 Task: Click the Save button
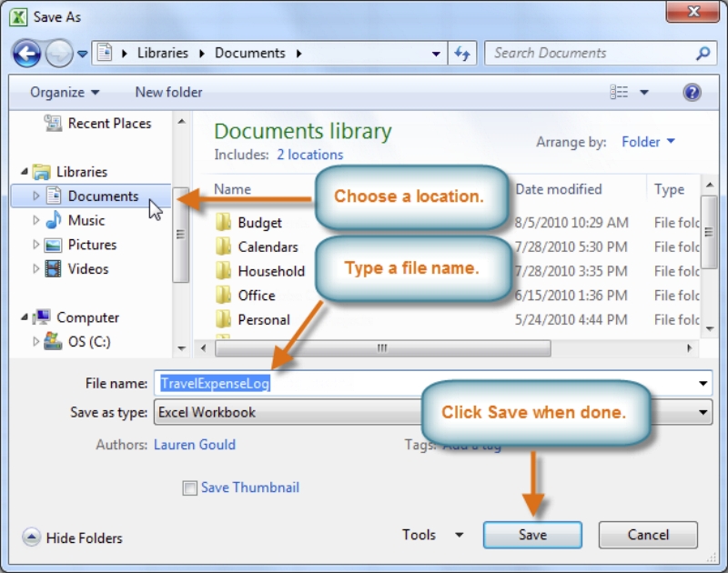532,535
